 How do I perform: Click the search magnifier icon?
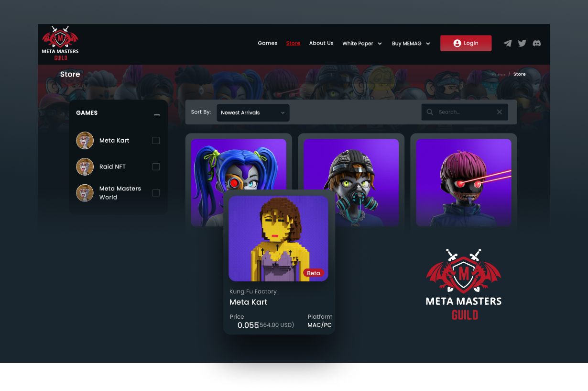coord(430,112)
